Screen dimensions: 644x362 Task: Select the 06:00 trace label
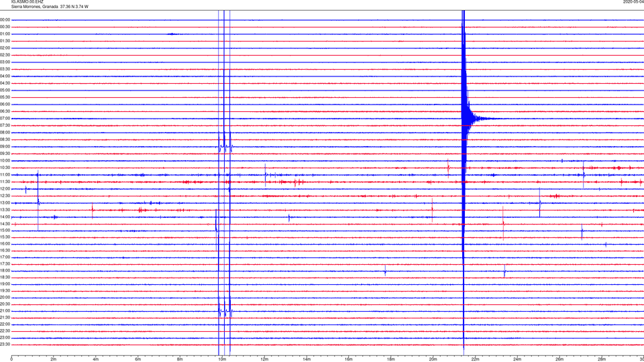[5, 105]
